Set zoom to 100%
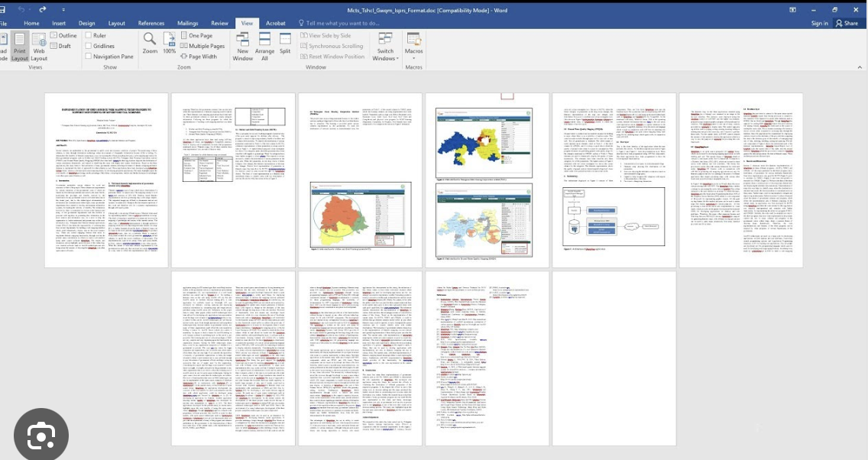The height and width of the screenshot is (460, 868). [x=170, y=44]
